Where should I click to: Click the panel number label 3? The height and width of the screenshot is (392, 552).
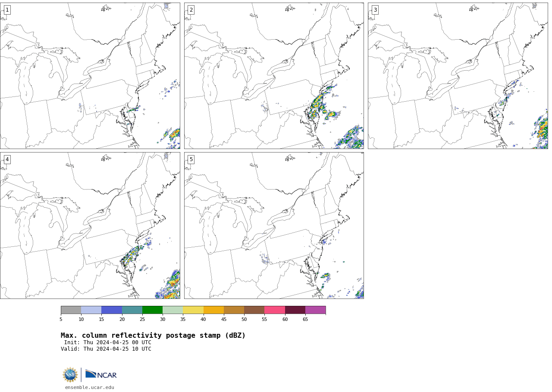pyautogui.click(x=375, y=10)
